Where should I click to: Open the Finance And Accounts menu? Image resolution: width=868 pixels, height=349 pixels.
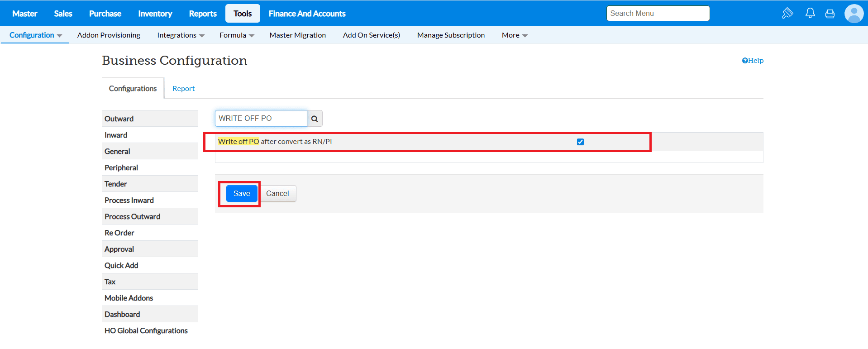point(307,14)
